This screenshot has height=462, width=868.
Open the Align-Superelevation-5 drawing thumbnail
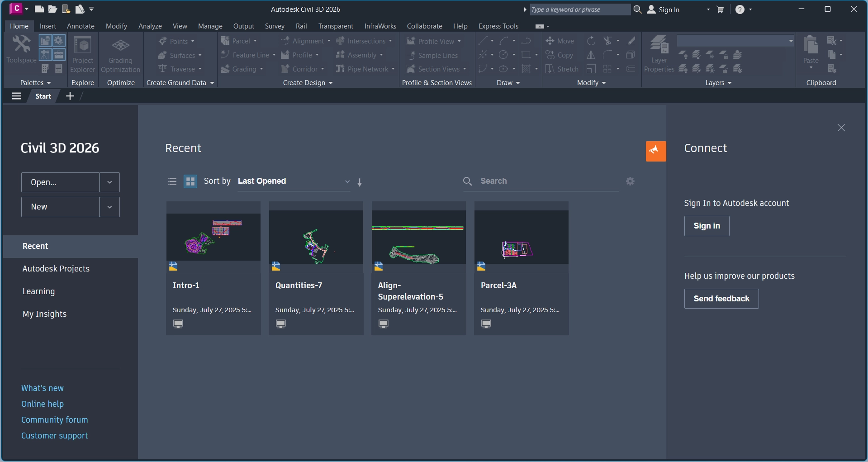pyautogui.click(x=418, y=237)
